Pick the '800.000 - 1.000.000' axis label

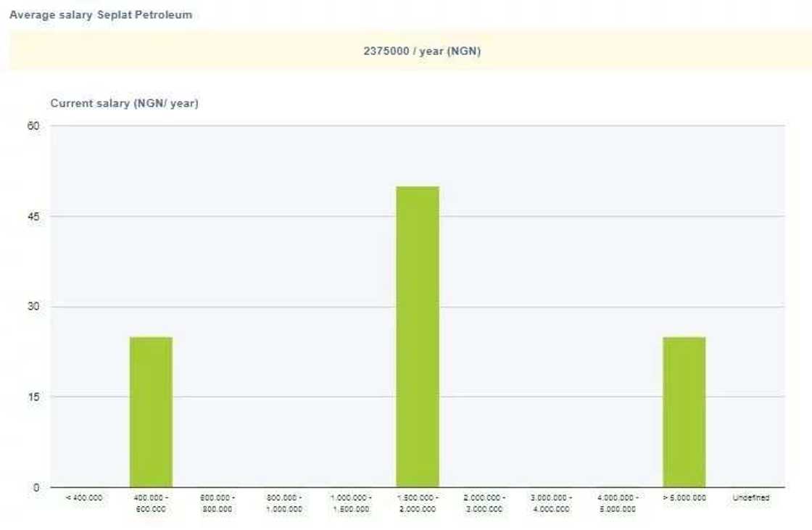(284, 503)
